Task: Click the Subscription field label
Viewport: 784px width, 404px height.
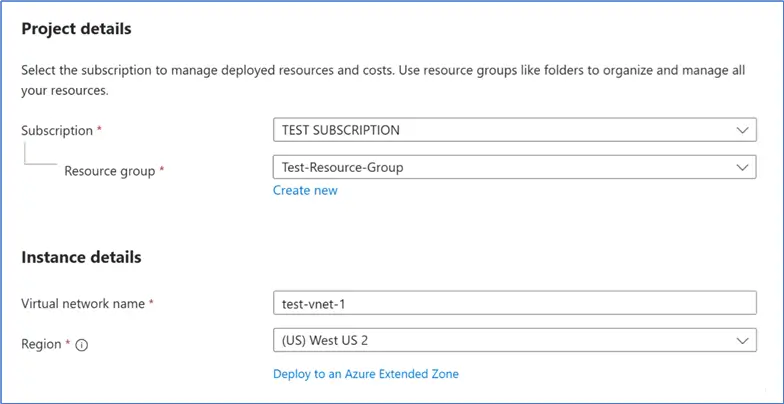Action: [x=57, y=130]
